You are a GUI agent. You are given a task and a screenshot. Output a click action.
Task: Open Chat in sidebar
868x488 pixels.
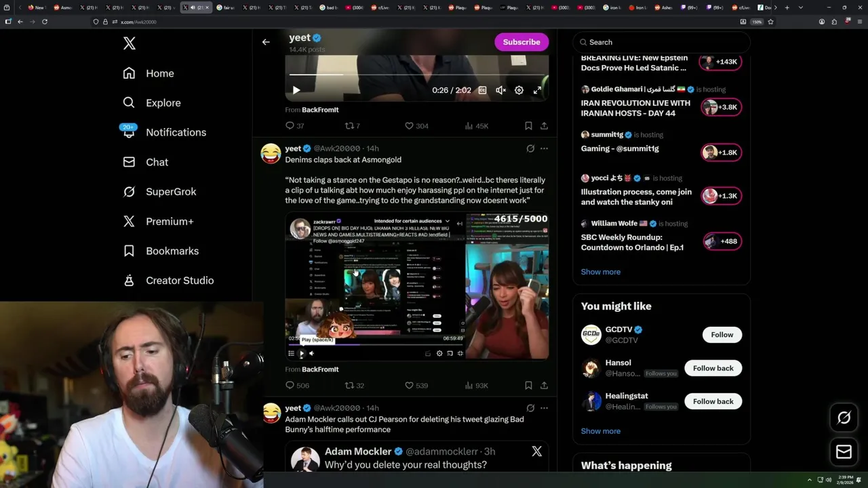tap(145, 162)
